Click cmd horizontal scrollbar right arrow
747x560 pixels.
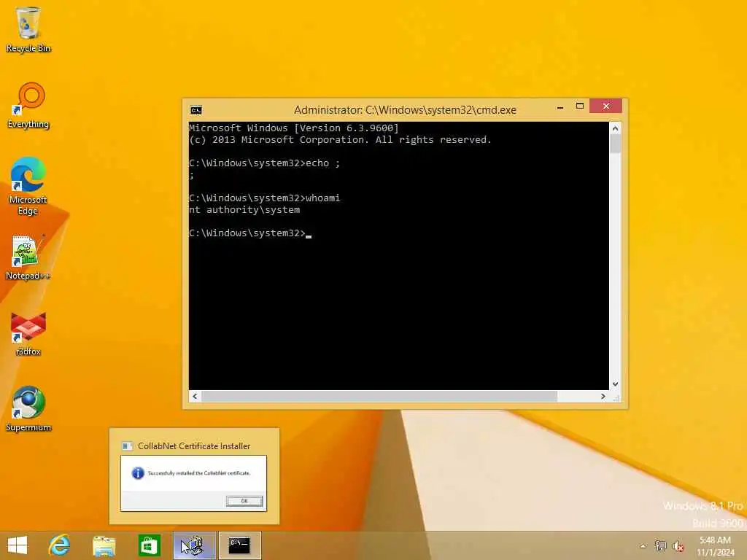click(603, 396)
